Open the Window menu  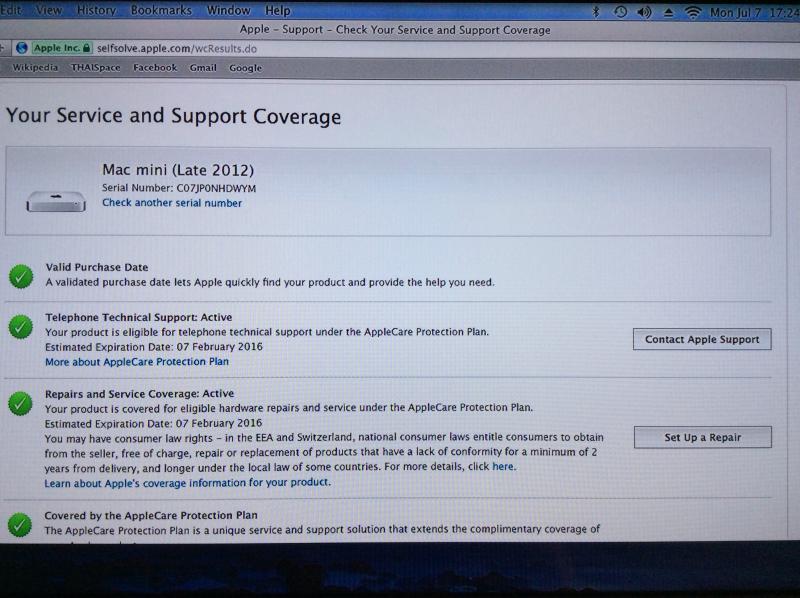(228, 10)
